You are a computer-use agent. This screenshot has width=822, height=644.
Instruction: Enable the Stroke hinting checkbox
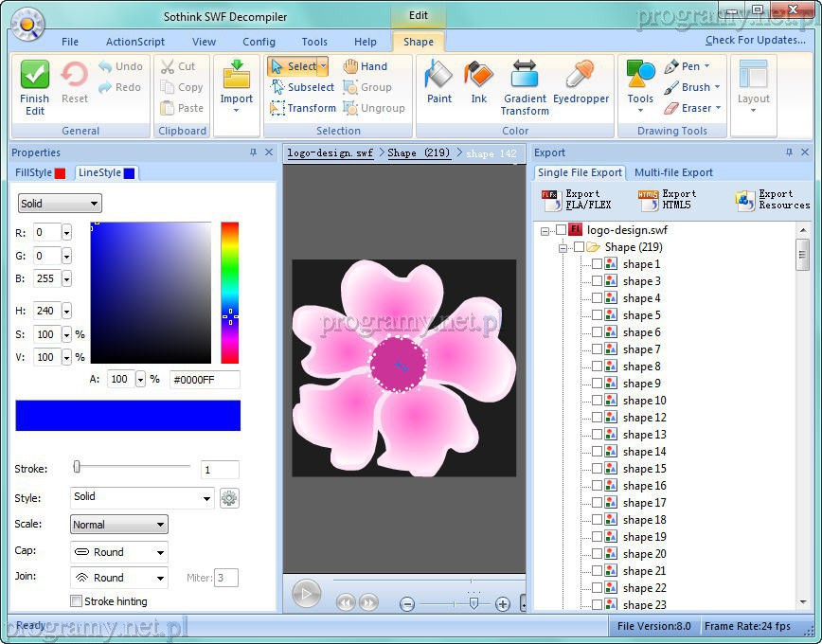click(77, 601)
